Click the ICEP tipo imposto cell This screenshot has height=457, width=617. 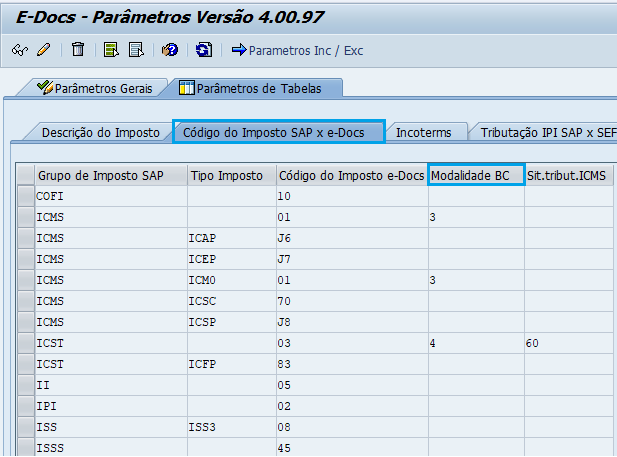(x=232, y=259)
